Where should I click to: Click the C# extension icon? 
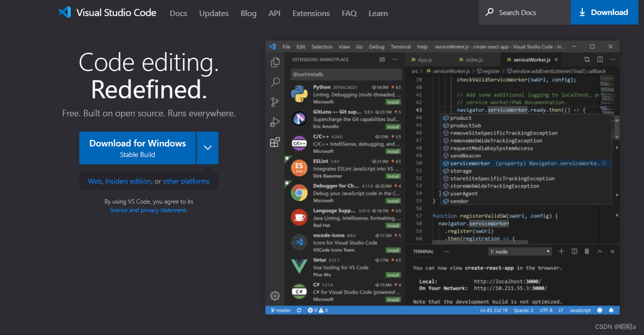[x=299, y=291]
